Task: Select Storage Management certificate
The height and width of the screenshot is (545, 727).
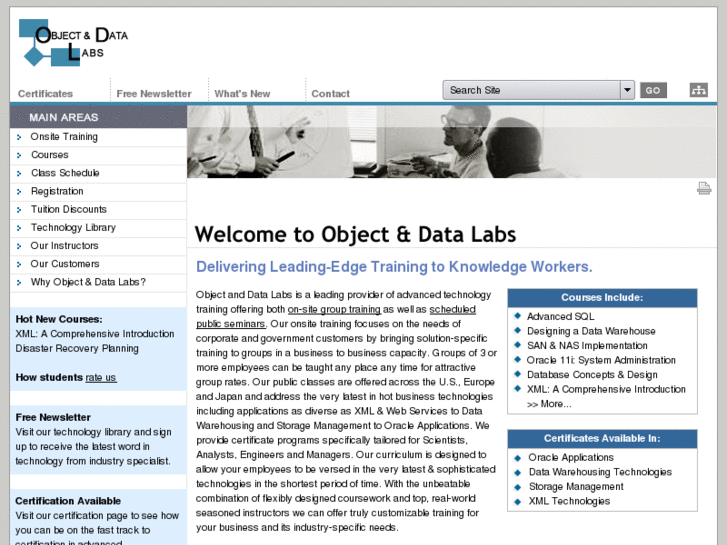Action: click(576, 487)
